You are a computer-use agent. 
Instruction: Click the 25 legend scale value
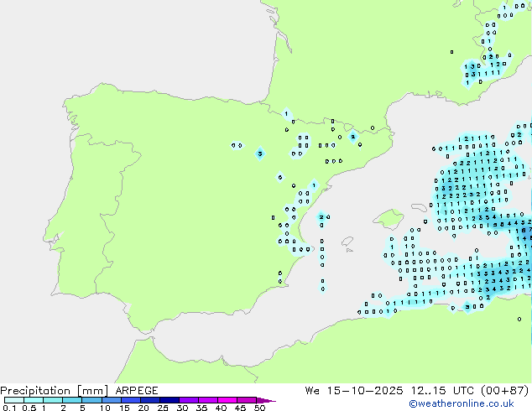click(x=163, y=408)
